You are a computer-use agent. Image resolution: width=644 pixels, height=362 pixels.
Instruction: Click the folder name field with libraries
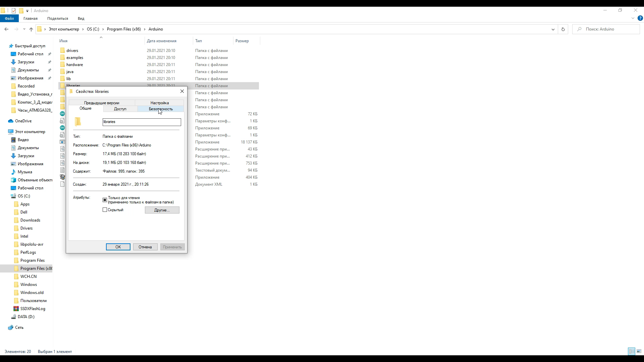click(142, 122)
